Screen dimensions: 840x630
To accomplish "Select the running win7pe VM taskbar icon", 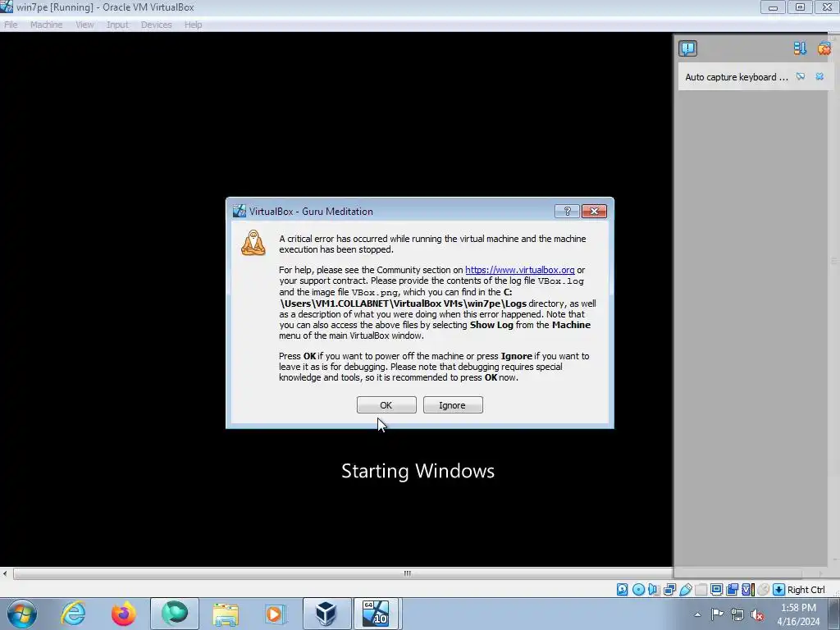I will coord(376,614).
